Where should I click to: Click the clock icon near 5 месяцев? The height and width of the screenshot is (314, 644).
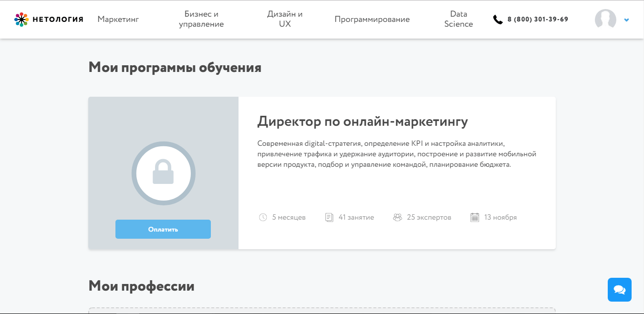(263, 217)
